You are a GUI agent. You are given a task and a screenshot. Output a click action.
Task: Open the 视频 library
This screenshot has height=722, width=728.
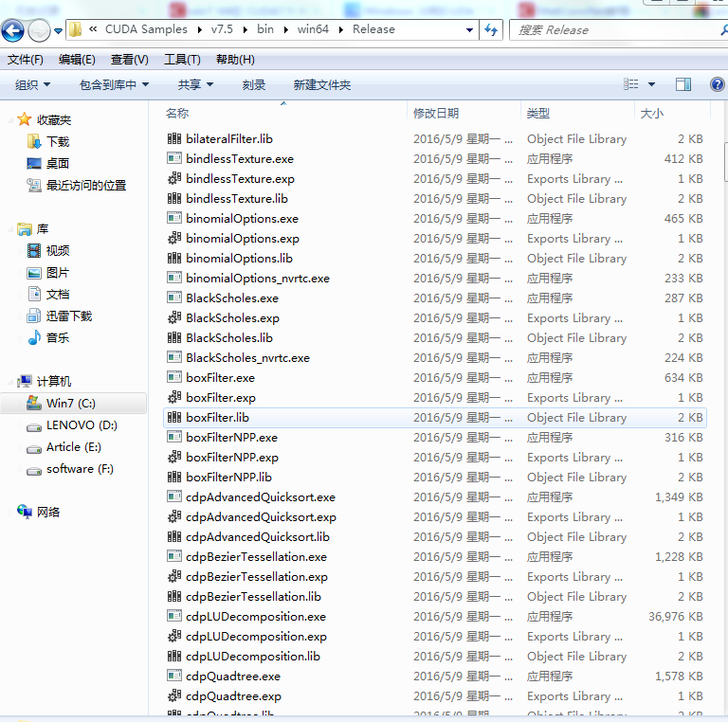point(58,250)
